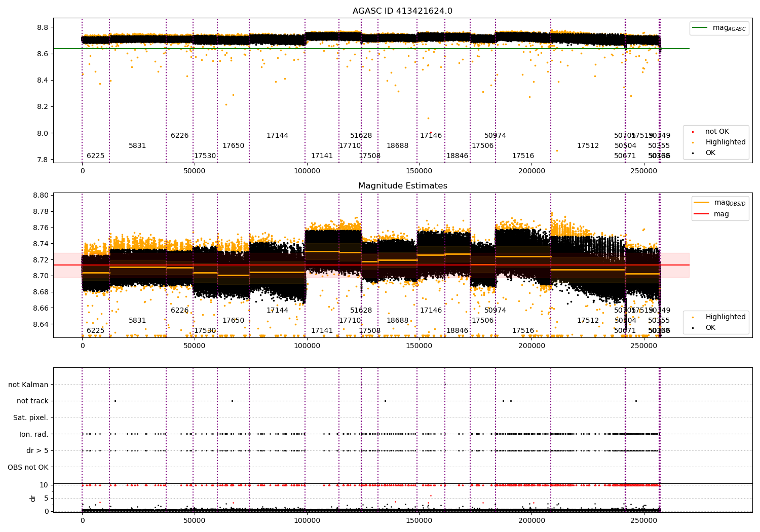
Task: Click the 'Magnitude Estimates' plot title
Action: click(x=402, y=186)
